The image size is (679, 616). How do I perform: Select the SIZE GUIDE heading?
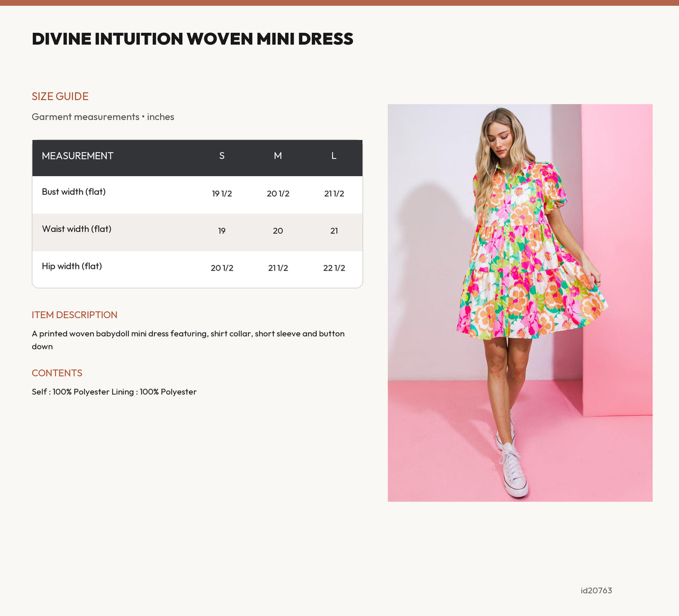click(60, 96)
